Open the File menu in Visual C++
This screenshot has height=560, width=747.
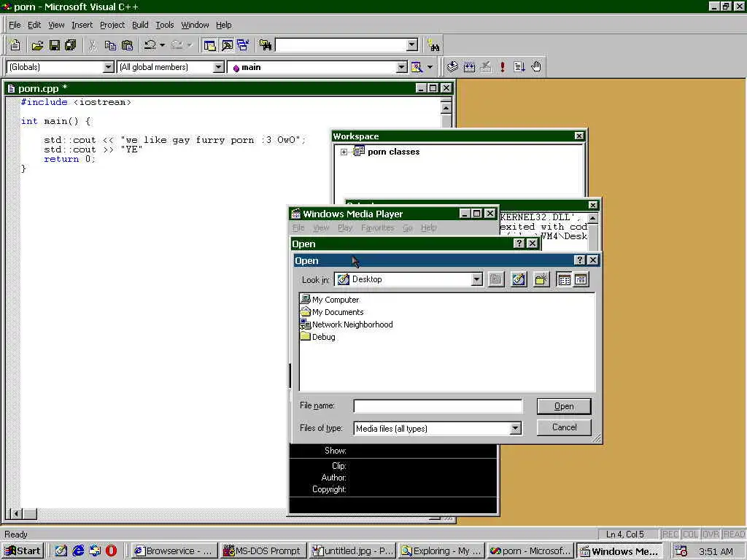[15, 25]
